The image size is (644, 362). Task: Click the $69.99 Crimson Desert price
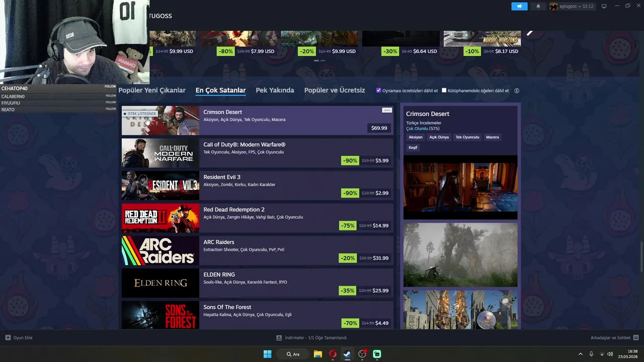pos(379,128)
